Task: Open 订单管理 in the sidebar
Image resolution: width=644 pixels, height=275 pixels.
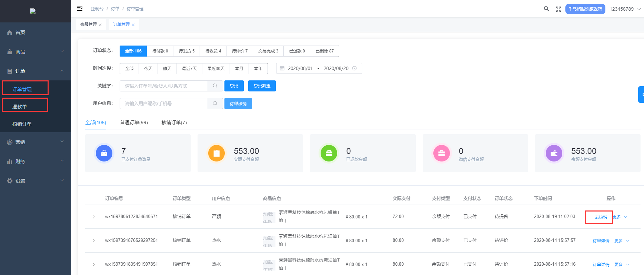Action: 22,89
